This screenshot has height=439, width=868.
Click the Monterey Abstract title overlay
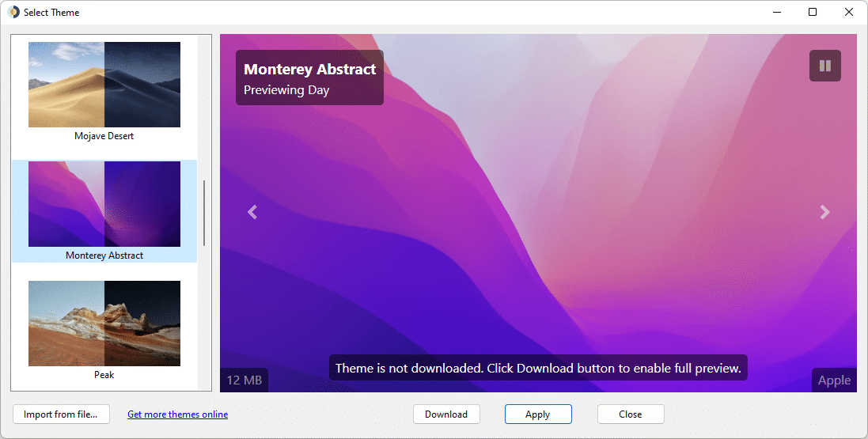pyautogui.click(x=309, y=70)
